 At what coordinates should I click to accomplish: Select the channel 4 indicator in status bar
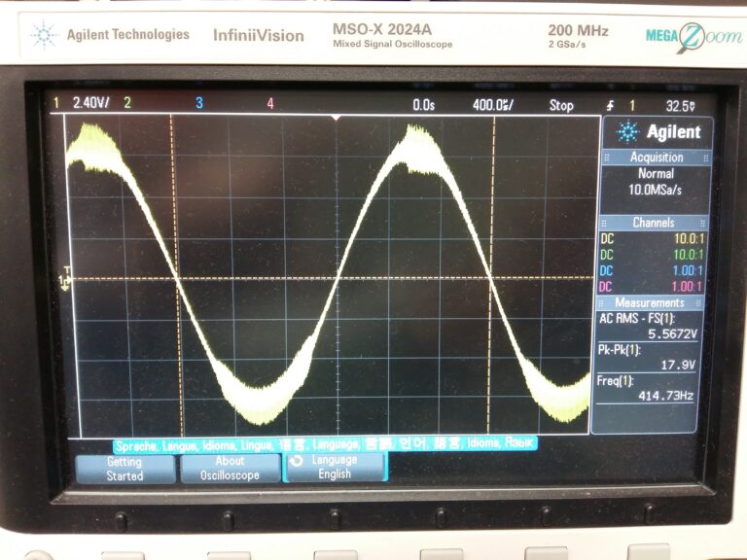click(270, 103)
